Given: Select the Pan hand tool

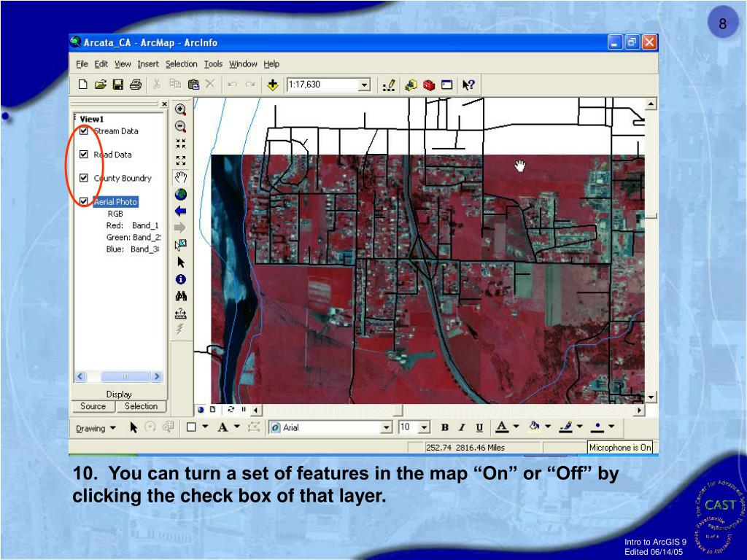Looking at the screenshot, I should pos(181,178).
